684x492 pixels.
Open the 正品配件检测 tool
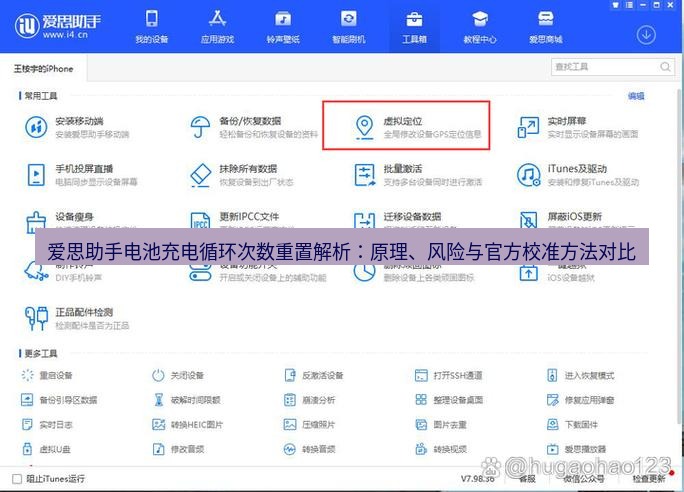point(78,318)
